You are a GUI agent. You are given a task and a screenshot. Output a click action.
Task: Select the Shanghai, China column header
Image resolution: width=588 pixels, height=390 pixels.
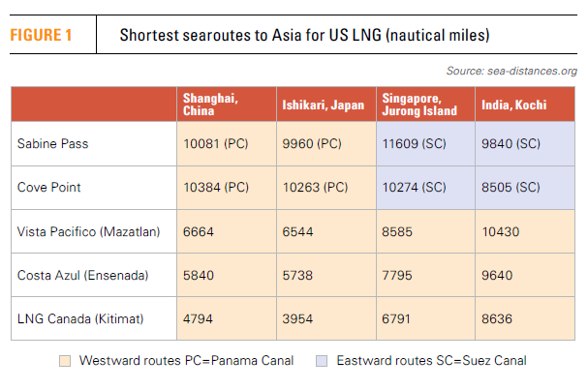click(209, 105)
